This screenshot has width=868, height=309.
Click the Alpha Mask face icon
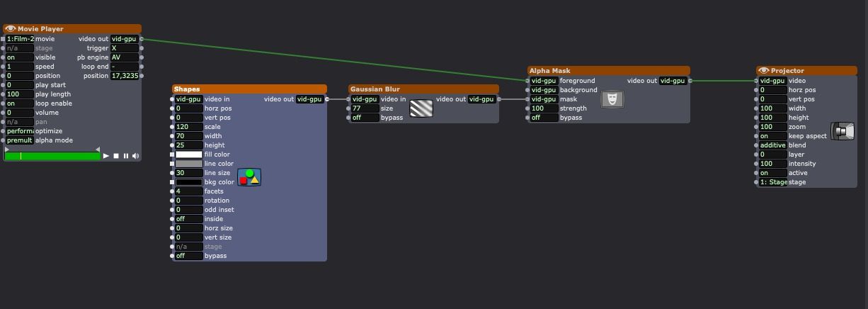(x=612, y=99)
